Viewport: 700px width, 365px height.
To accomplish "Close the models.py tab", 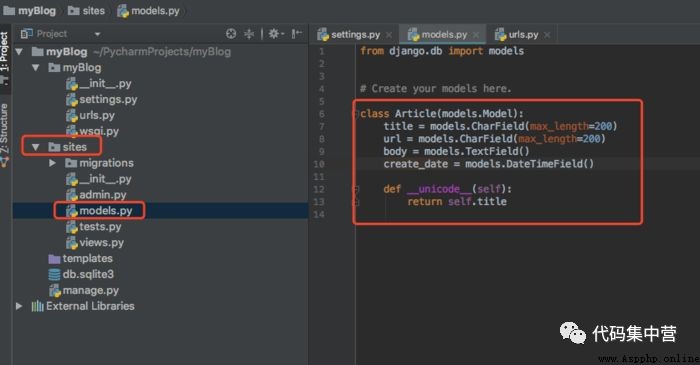I will pos(476,35).
